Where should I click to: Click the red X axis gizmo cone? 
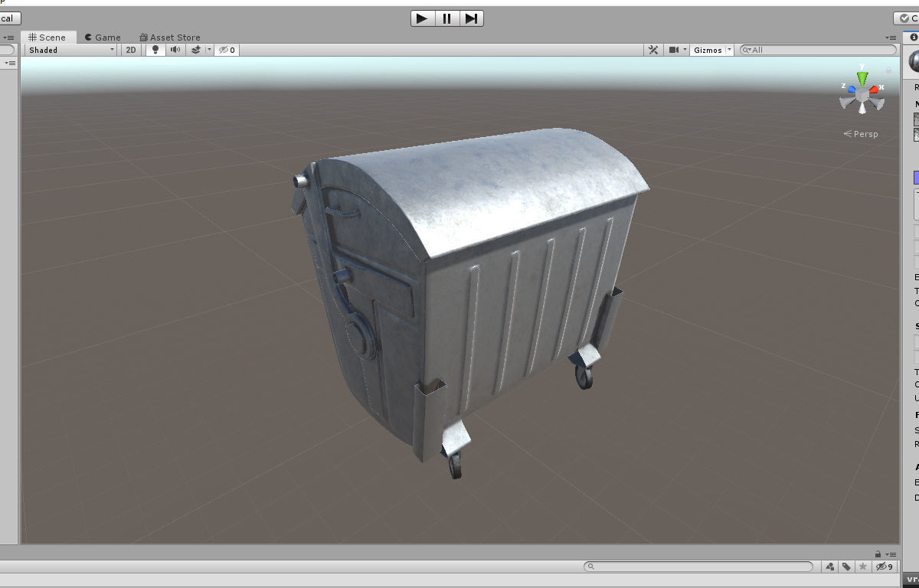point(875,89)
